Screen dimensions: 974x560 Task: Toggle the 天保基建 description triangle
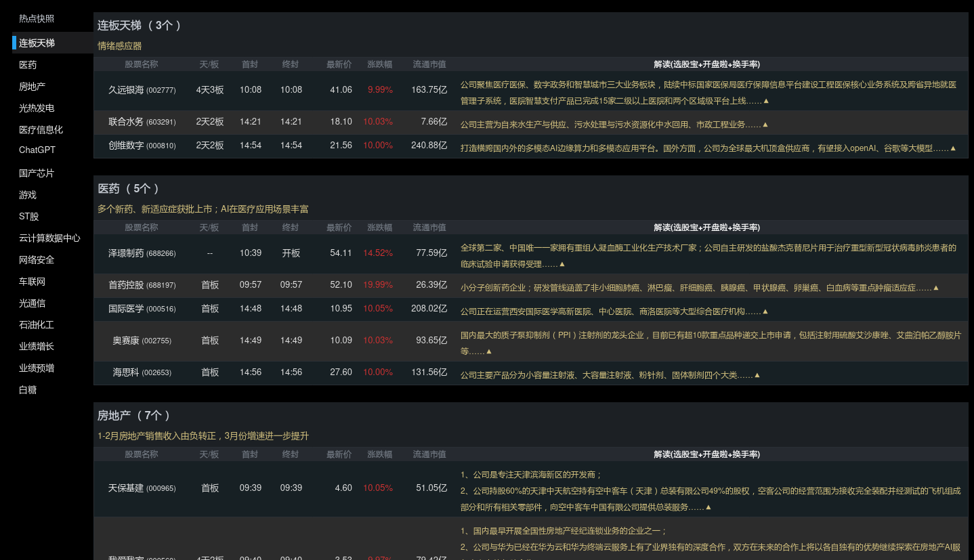tap(708, 507)
